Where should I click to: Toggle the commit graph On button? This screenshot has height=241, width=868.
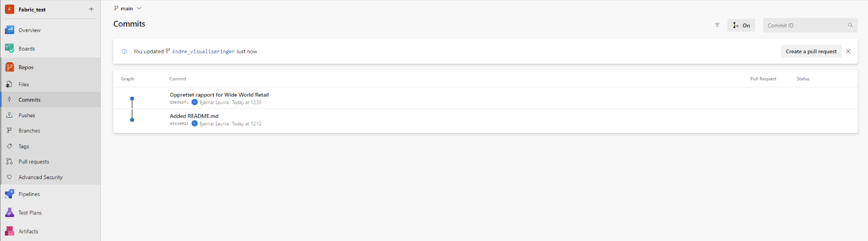tap(741, 26)
